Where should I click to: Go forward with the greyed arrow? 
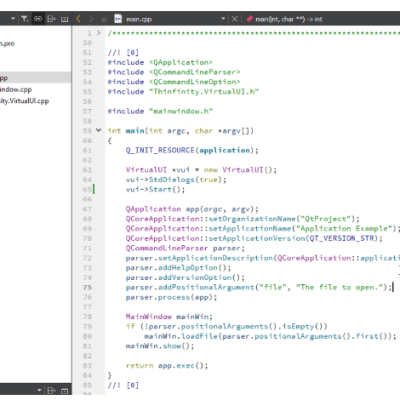[91, 19]
